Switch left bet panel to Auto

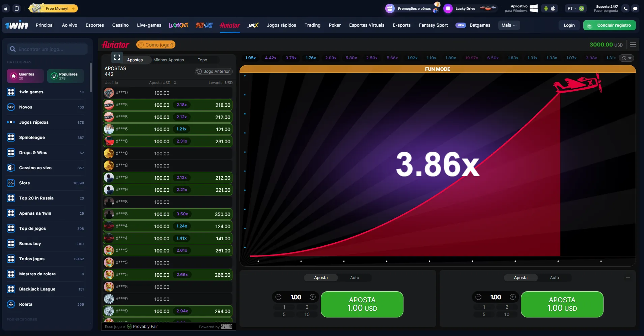point(355,278)
